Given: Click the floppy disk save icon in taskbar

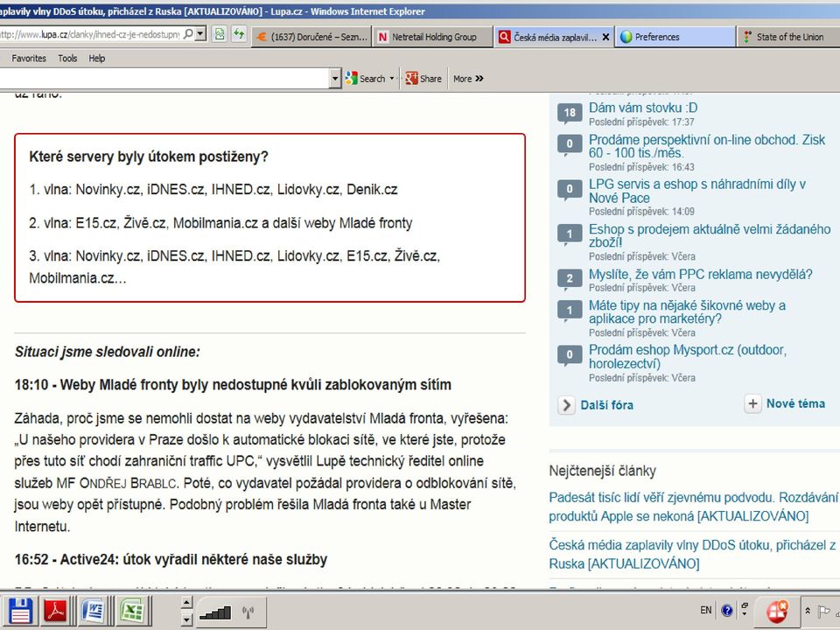Looking at the screenshot, I should click(x=20, y=612).
